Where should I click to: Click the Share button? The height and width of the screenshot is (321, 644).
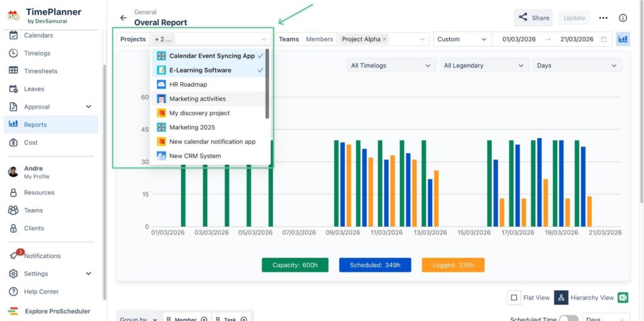click(x=533, y=18)
